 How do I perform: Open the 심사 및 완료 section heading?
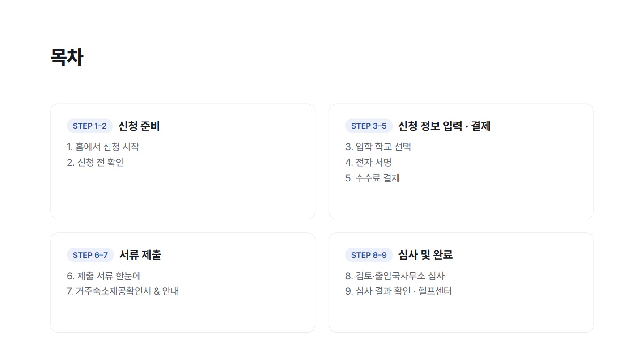pyautogui.click(x=425, y=255)
